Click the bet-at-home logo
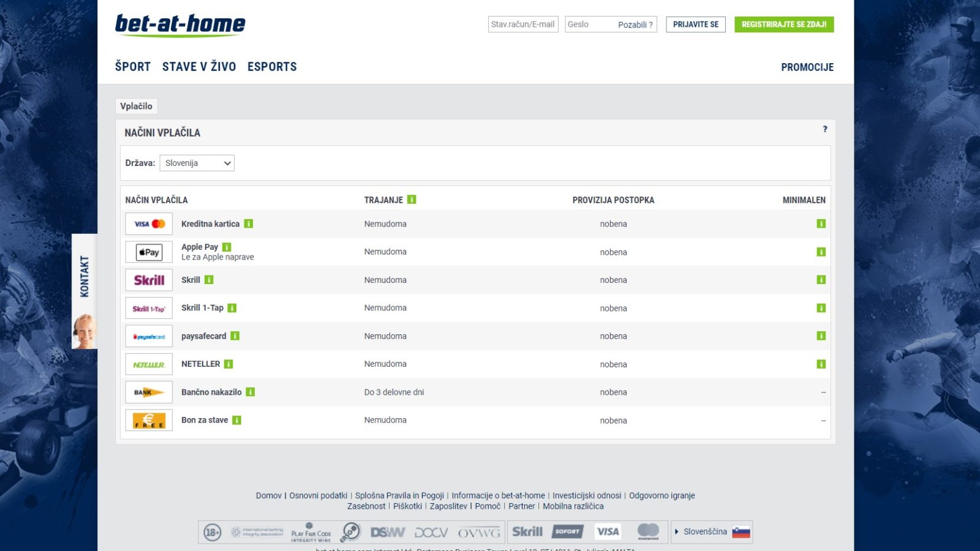This screenshot has height=551, width=980. [x=180, y=25]
